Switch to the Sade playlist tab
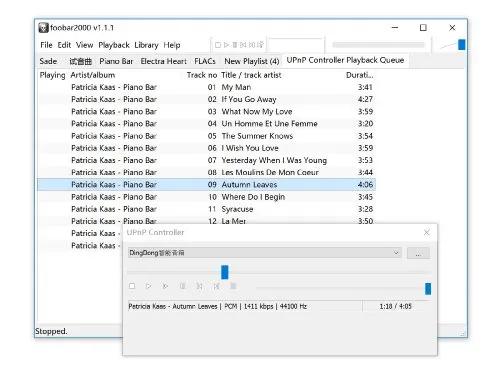The width and height of the screenshot is (500, 375). [x=48, y=61]
